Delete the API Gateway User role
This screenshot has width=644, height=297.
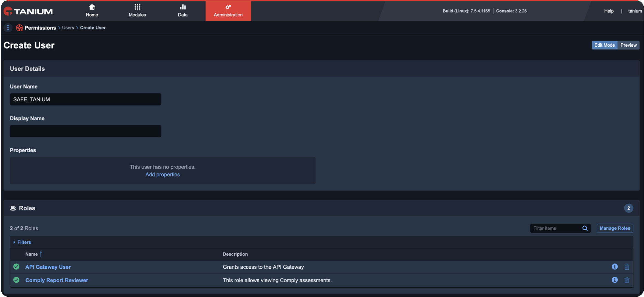[627, 267]
